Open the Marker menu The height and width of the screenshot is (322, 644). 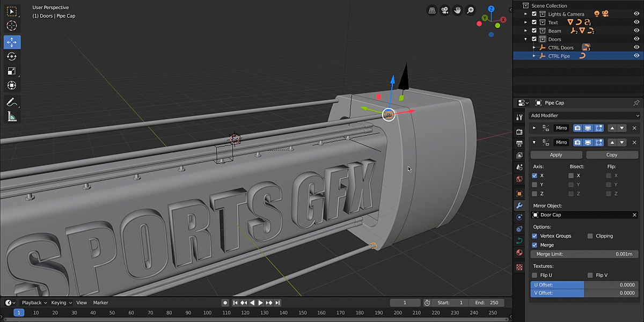point(100,303)
